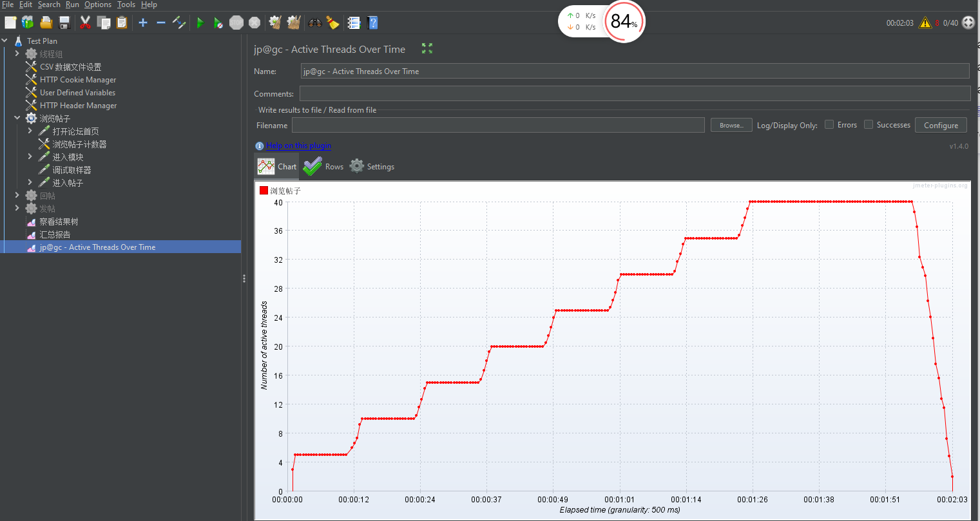Click the remote engines status icon

pos(968,23)
